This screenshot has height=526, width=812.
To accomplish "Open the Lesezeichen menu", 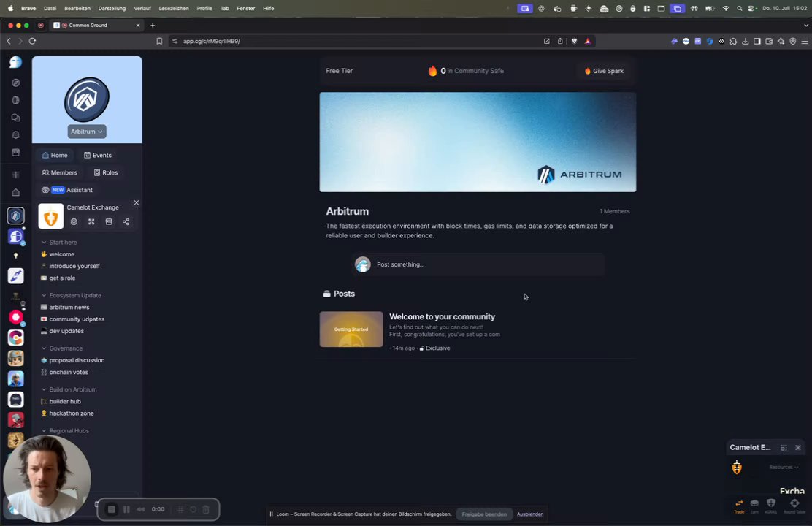I will coord(174,8).
